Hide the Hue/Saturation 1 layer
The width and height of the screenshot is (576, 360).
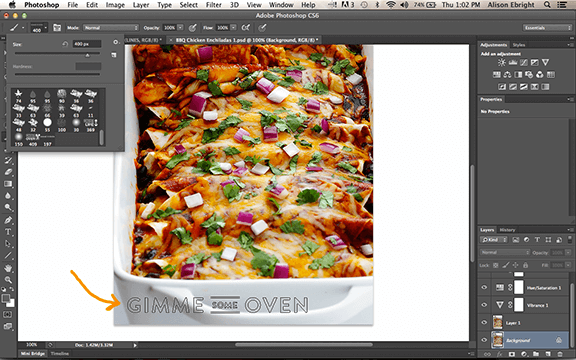(484, 288)
